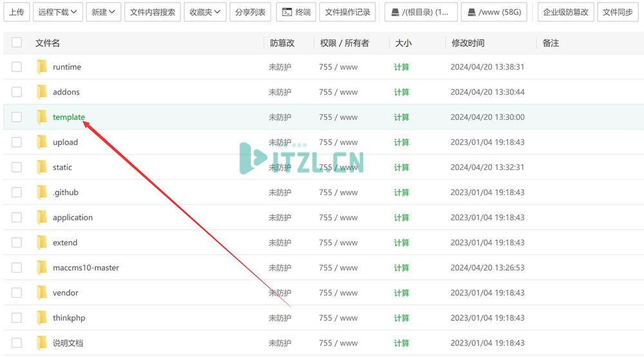Click the template folder icon

43,117
